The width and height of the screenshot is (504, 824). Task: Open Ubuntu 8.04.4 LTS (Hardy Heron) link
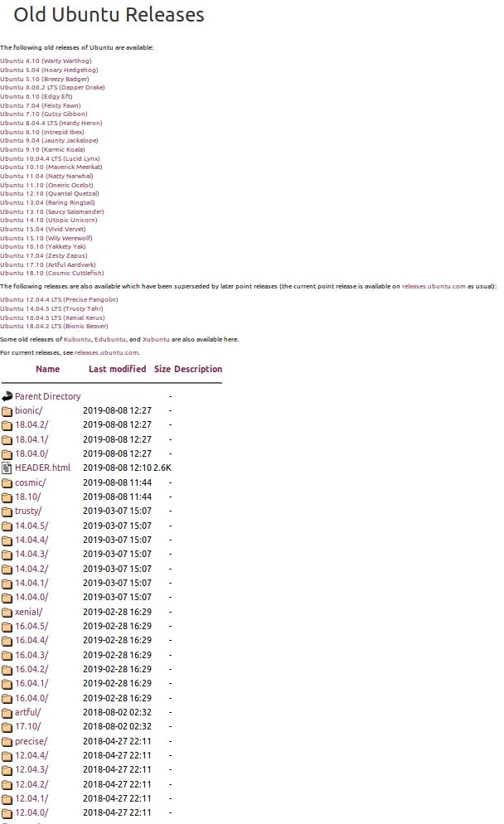click(x=51, y=123)
